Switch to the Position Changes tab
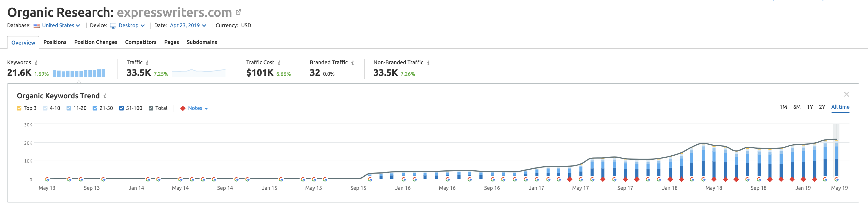The image size is (868, 210). click(96, 42)
